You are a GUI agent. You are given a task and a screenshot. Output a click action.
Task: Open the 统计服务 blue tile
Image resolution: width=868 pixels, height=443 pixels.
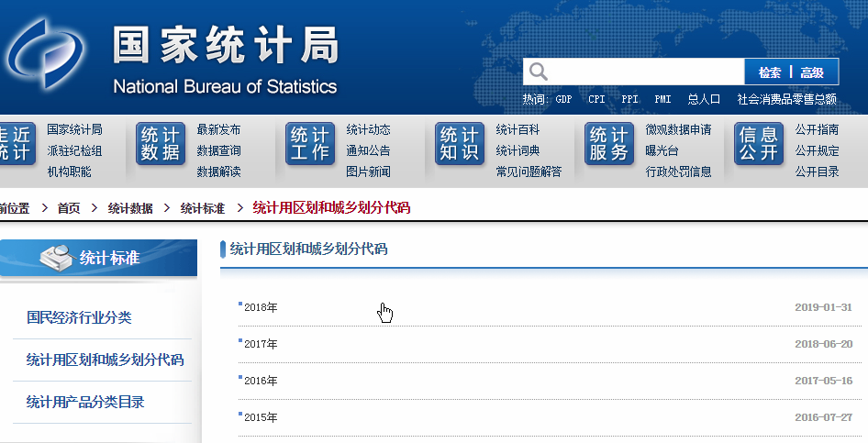(x=609, y=144)
